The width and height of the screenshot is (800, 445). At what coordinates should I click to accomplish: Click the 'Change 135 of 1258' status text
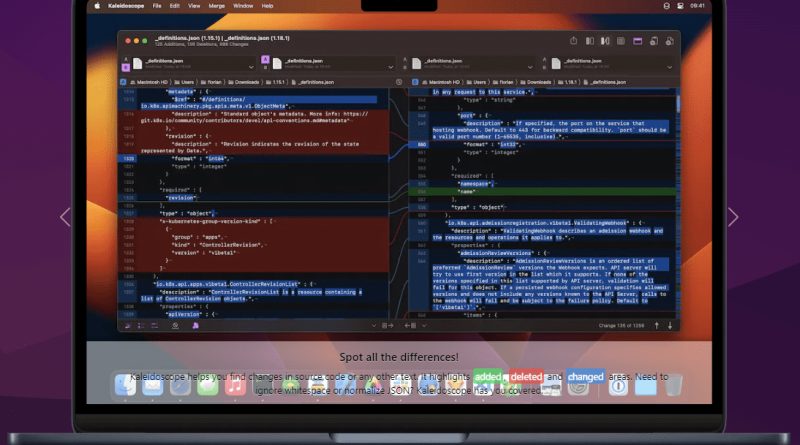pos(621,326)
